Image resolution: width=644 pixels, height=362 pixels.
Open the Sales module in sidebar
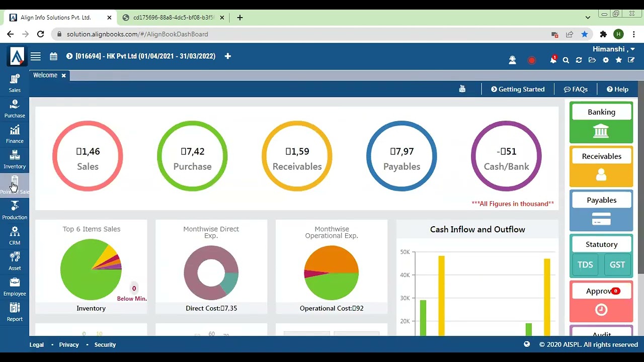[15, 83]
